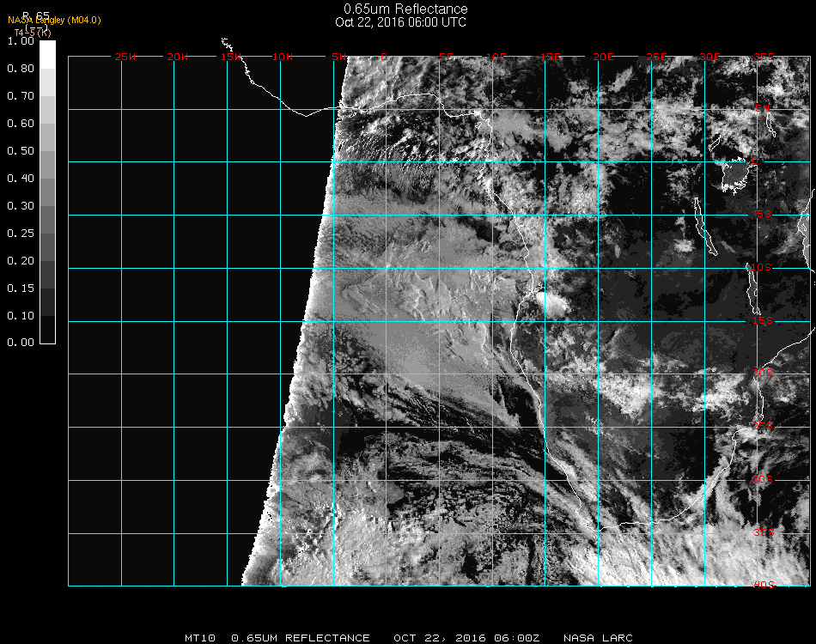Click the 5N latitude label
816x644 pixels.
click(x=763, y=108)
